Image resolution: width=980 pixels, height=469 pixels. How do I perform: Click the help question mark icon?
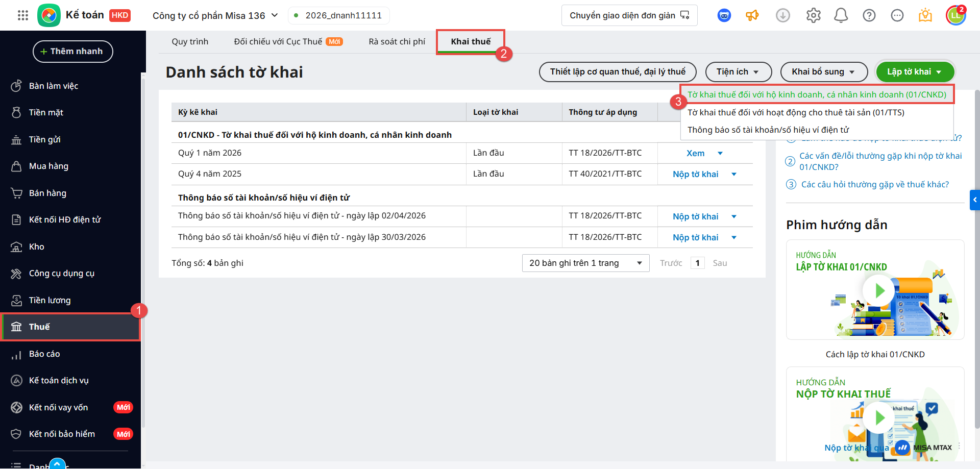pos(869,15)
